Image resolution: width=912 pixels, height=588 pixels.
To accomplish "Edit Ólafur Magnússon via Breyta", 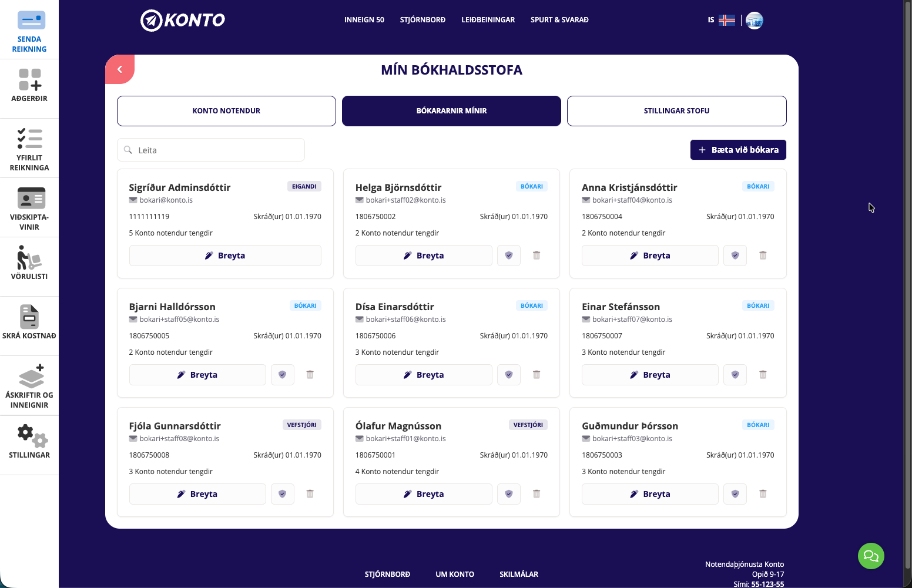I will coord(424,494).
